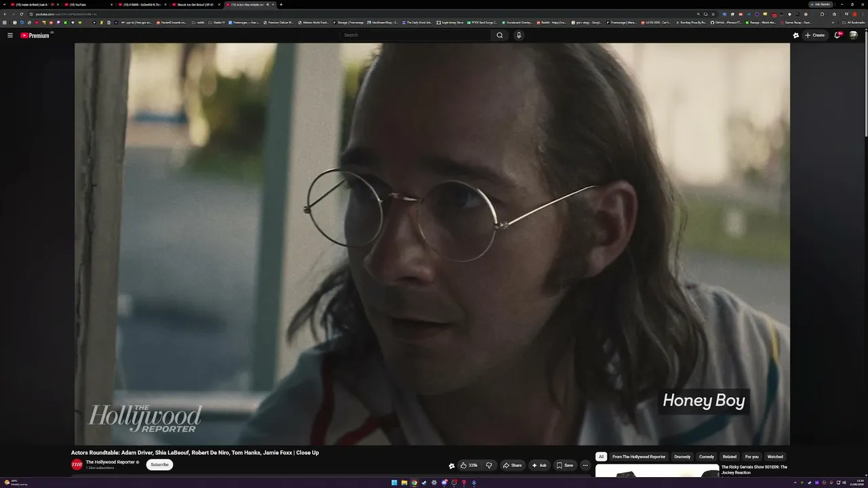Open the Ask Gemini button
868x488 pixels.
tap(821, 4)
